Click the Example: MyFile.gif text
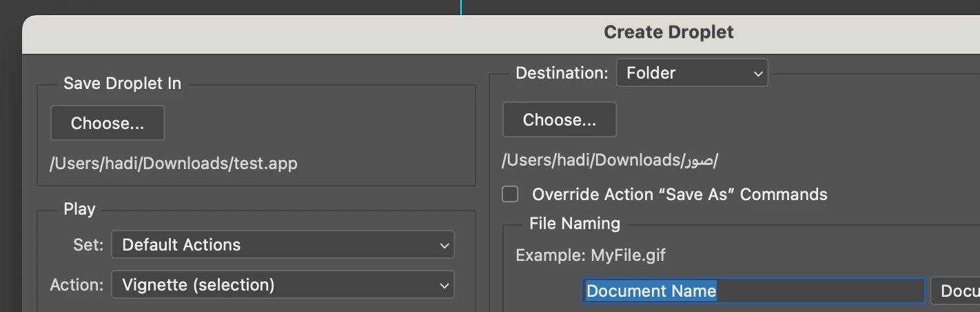 click(x=591, y=255)
